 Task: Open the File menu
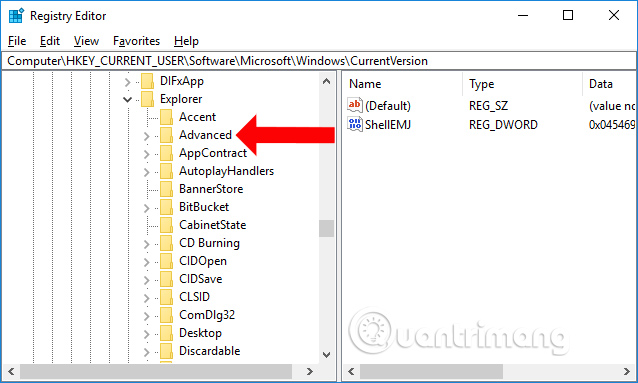point(17,41)
